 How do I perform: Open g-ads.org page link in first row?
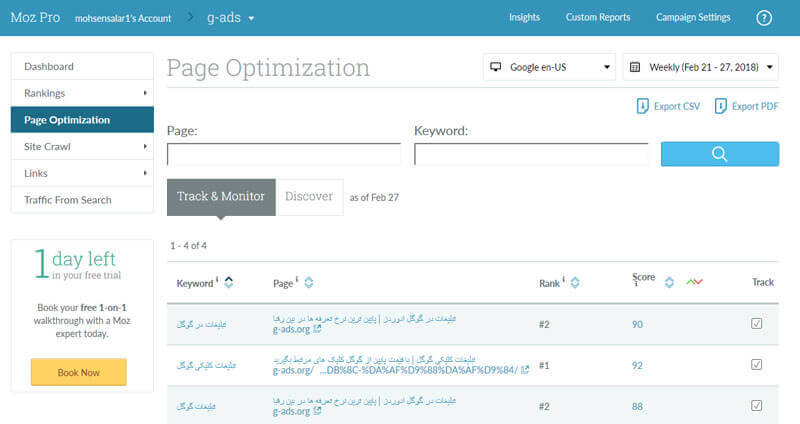(291, 329)
